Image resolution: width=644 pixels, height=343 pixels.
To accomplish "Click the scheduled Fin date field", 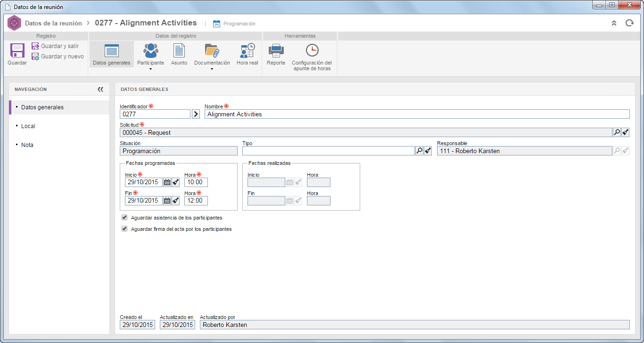I will tap(144, 200).
